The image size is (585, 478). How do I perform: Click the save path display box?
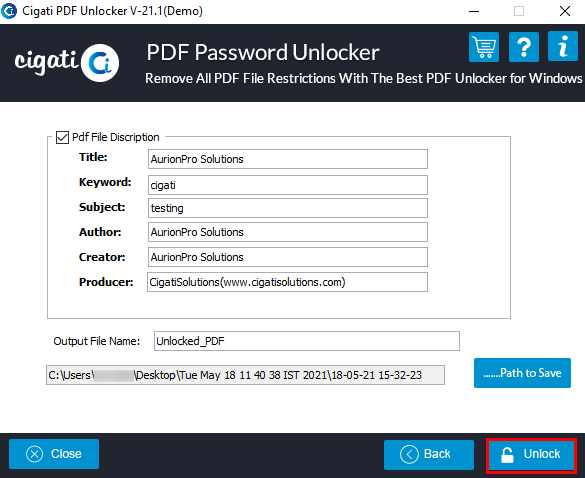tap(245, 375)
